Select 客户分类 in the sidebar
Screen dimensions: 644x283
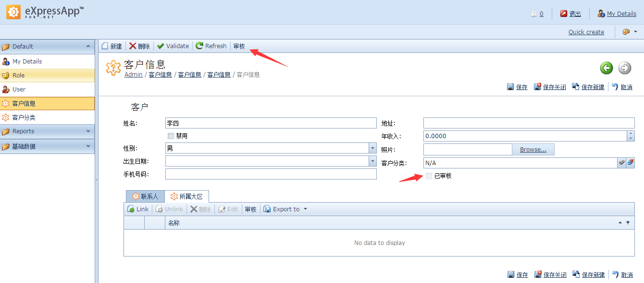point(47,117)
